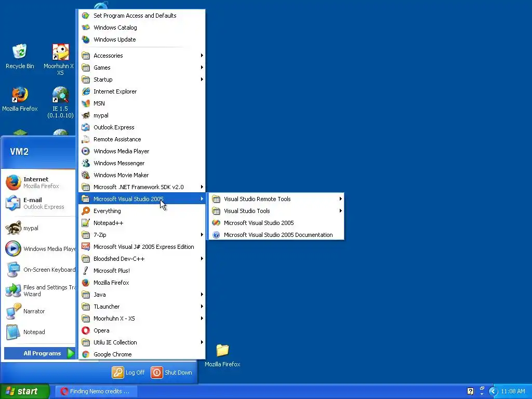The width and height of the screenshot is (532, 399).
Task: Click the Windows Movie Maker icon
Action: [x=86, y=175]
